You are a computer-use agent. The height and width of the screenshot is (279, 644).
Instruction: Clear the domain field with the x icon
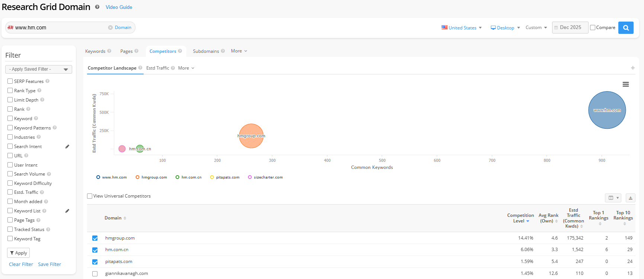tap(110, 28)
